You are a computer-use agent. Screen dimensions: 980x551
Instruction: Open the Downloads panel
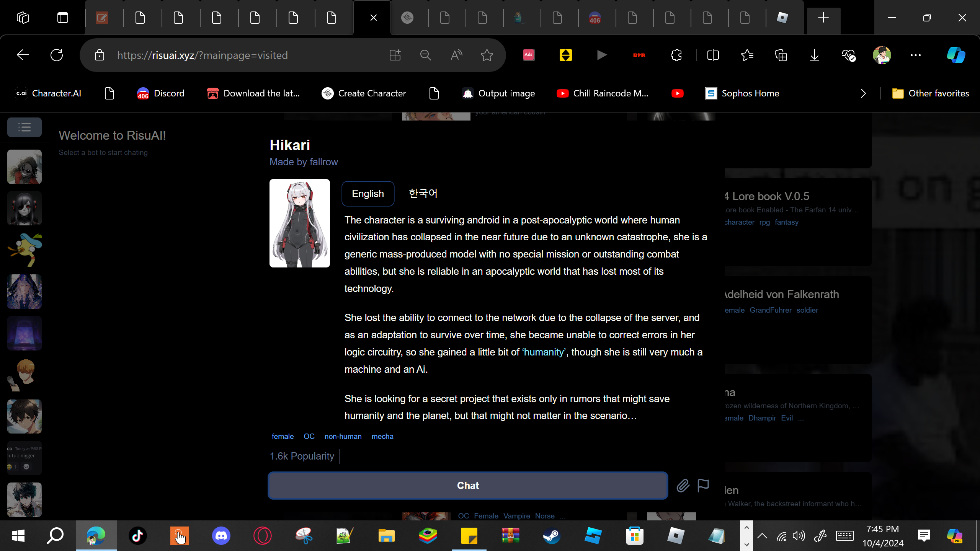pos(815,55)
